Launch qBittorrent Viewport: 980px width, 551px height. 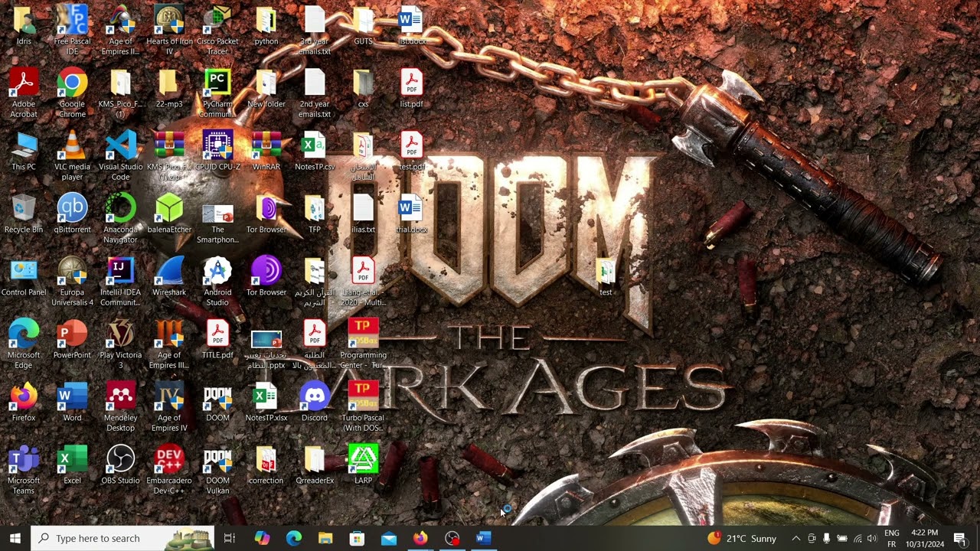pyautogui.click(x=72, y=214)
